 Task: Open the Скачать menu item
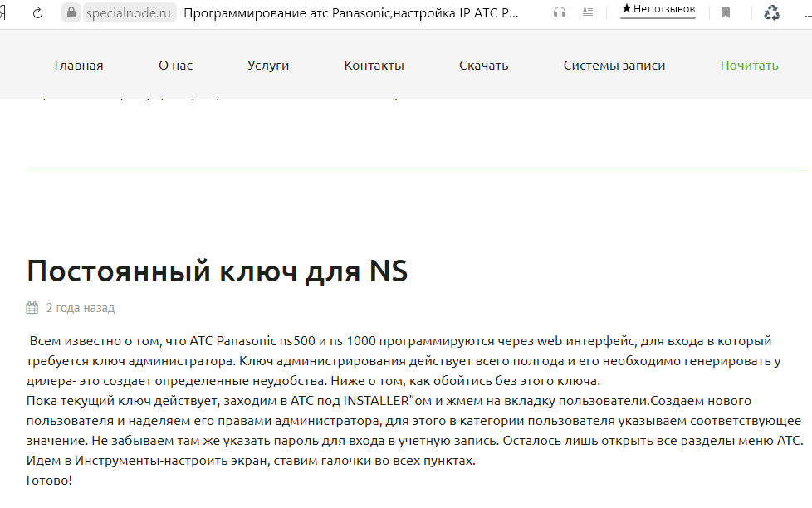484,66
